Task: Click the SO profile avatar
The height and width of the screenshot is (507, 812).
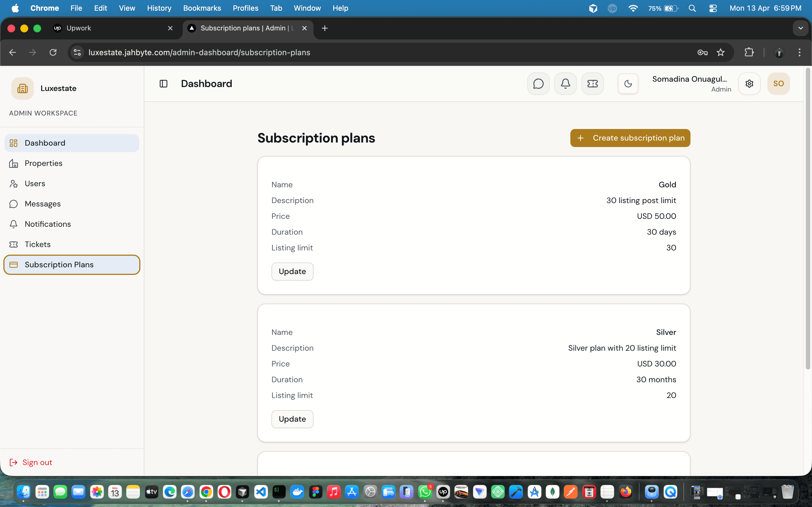Action: [779, 83]
